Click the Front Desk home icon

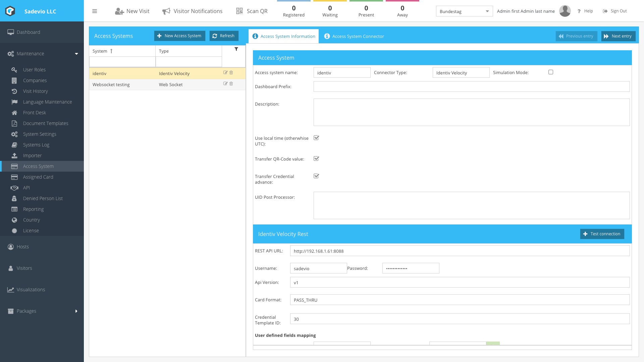coord(14,113)
